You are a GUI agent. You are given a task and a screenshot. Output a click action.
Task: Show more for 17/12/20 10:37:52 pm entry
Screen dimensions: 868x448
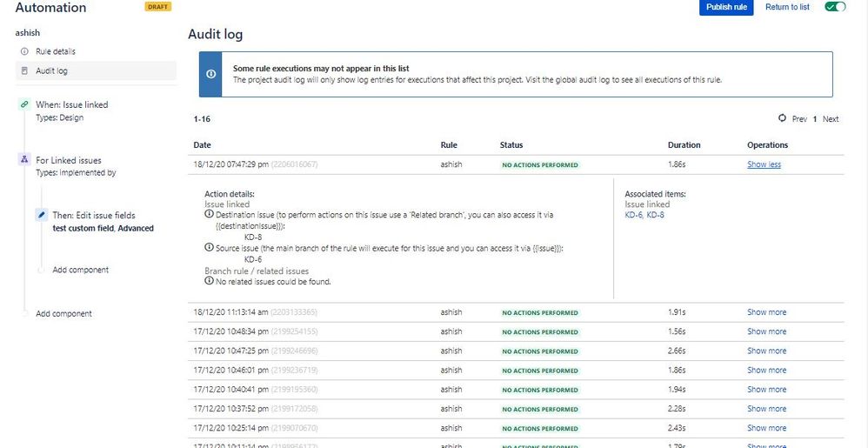(x=767, y=409)
